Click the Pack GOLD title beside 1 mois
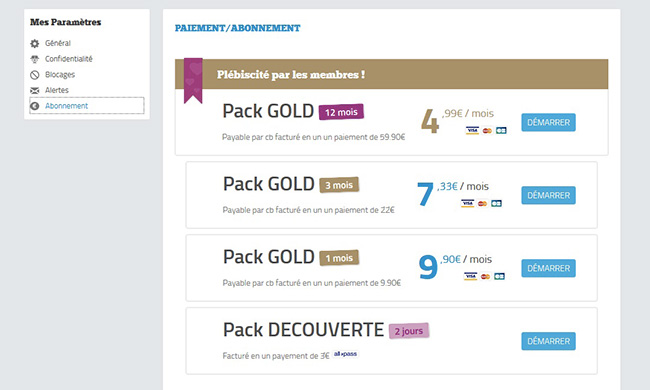Viewport: 650px width, 390px height. coord(269,257)
